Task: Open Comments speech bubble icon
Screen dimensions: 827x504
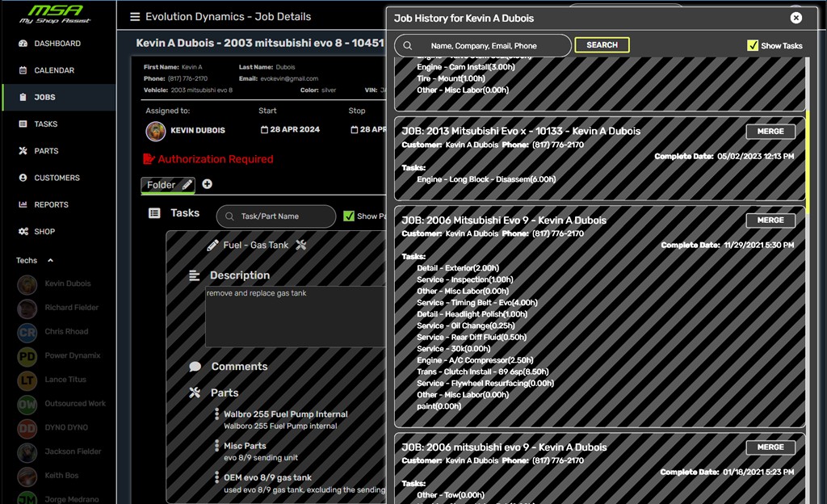Action: tap(195, 367)
